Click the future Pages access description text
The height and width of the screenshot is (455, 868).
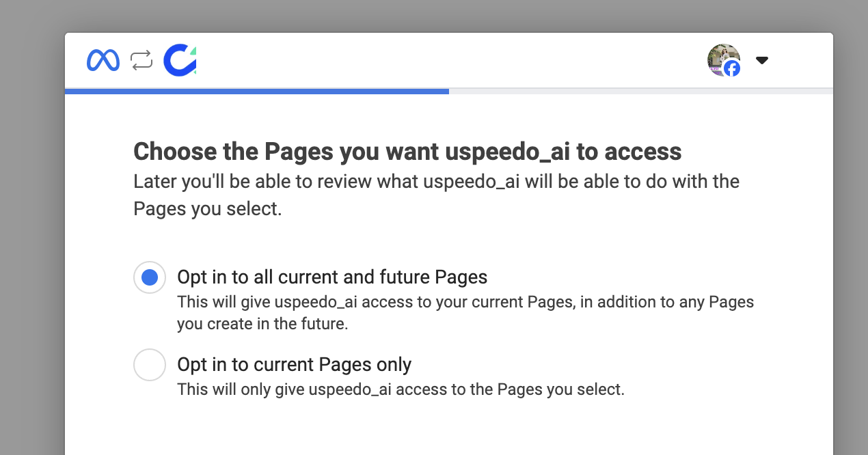pos(465,312)
